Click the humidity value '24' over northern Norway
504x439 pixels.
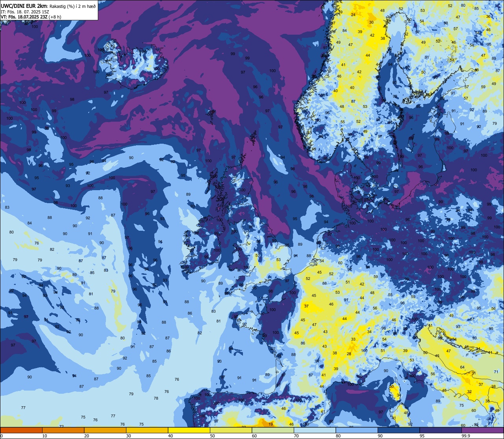pos(353,15)
